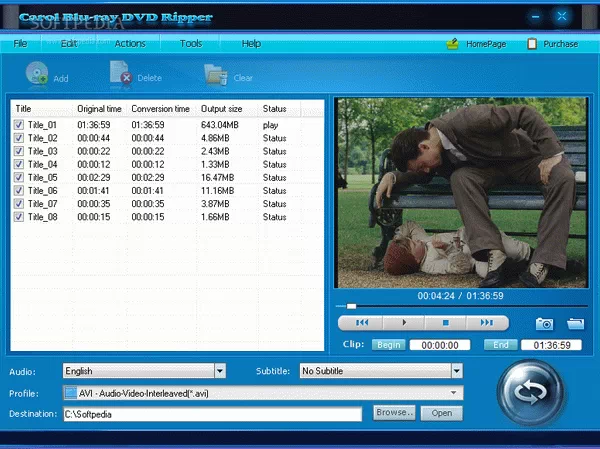Sort by Status column header
Image resolution: width=600 pixels, height=449 pixels.
[x=274, y=109]
